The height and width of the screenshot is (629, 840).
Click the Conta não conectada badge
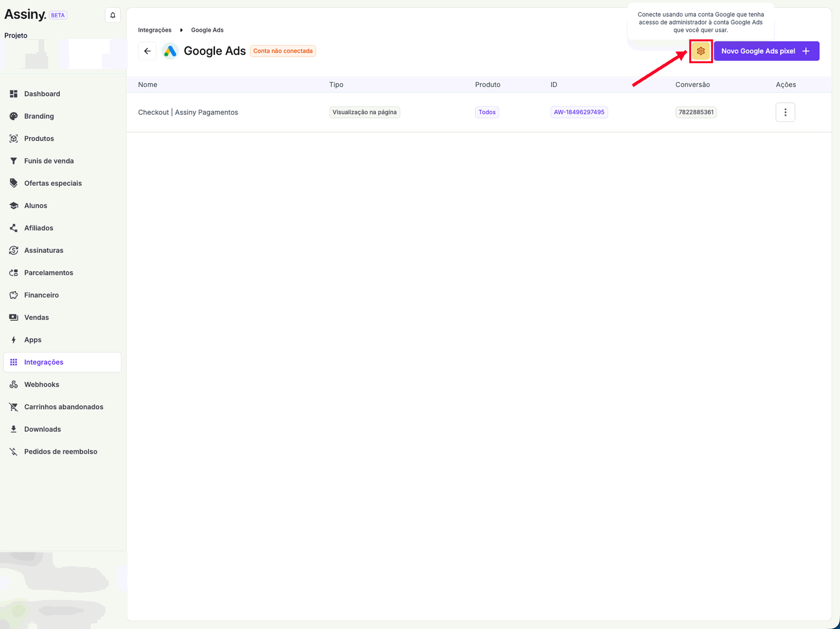(283, 51)
